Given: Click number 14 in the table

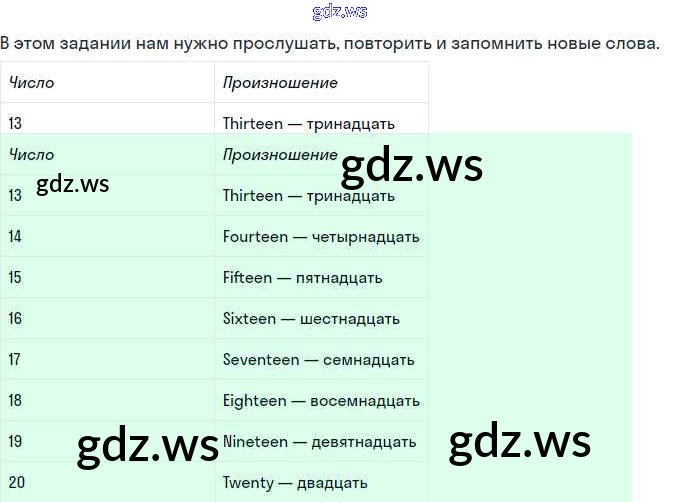Looking at the screenshot, I should [15, 237].
